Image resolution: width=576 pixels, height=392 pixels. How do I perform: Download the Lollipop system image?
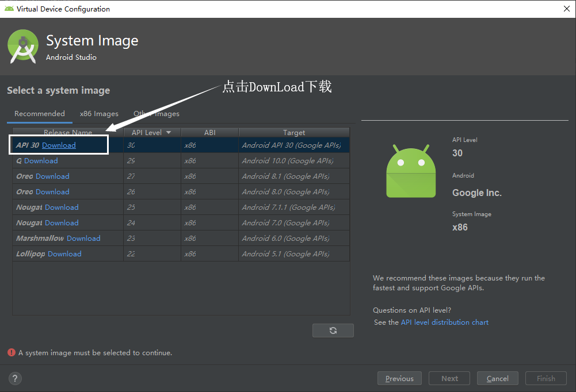64,253
